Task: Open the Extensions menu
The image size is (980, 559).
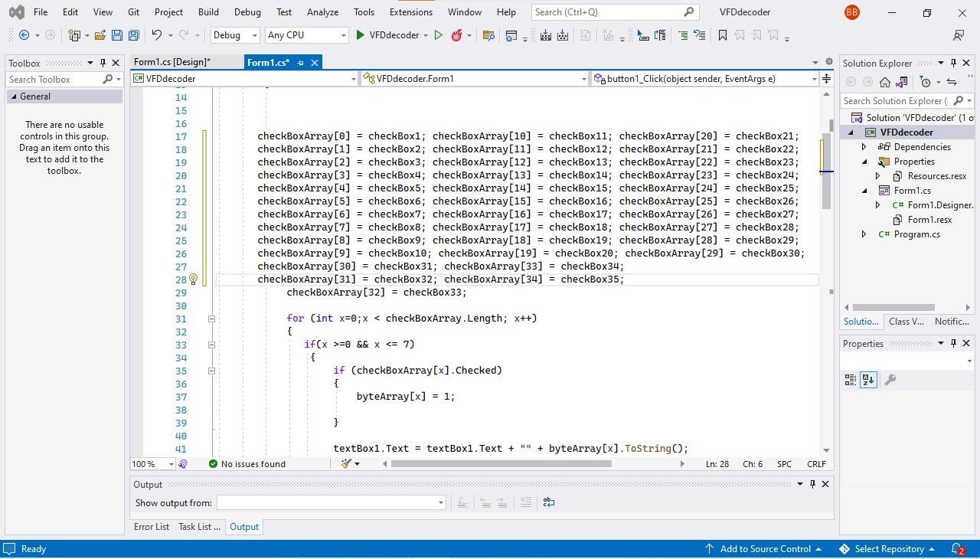Action: (x=411, y=12)
